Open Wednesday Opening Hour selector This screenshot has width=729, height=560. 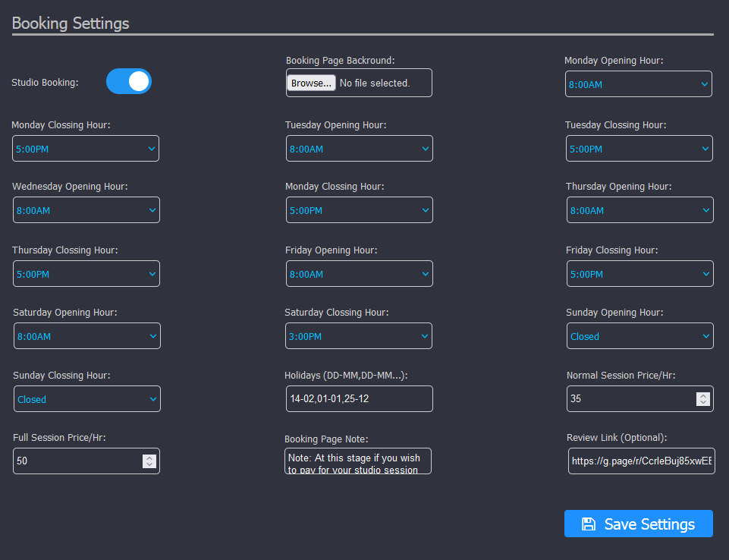click(86, 210)
